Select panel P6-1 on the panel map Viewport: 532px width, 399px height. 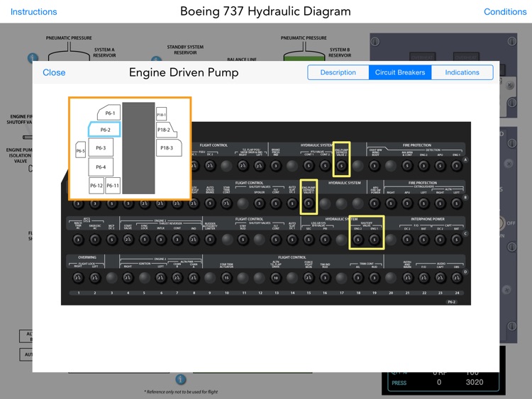[x=109, y=113]
